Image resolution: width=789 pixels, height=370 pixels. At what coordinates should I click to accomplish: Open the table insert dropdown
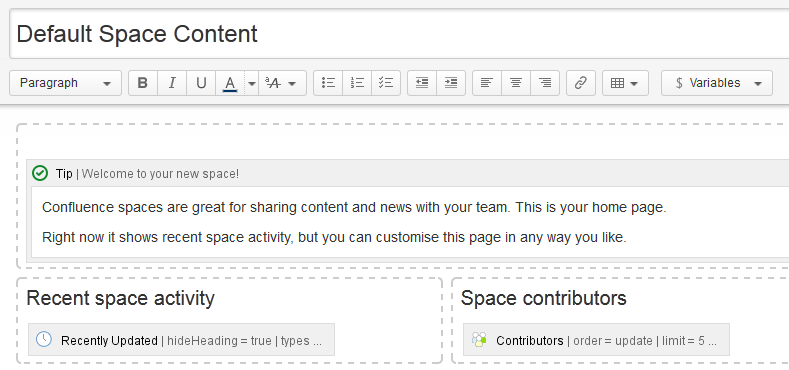[x=625, y=83]
